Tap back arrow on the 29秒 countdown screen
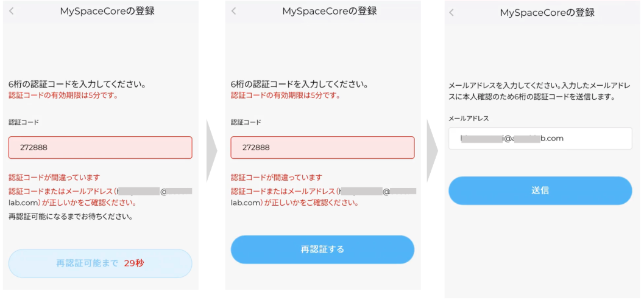 coord(12,11)
